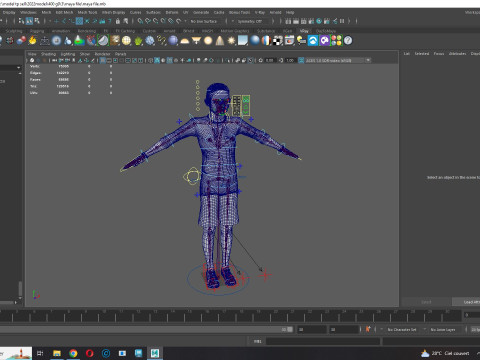Click the glowing sphere light shelf icon
The height and width of the screenshot is (360, 480).
pos(208,41)
